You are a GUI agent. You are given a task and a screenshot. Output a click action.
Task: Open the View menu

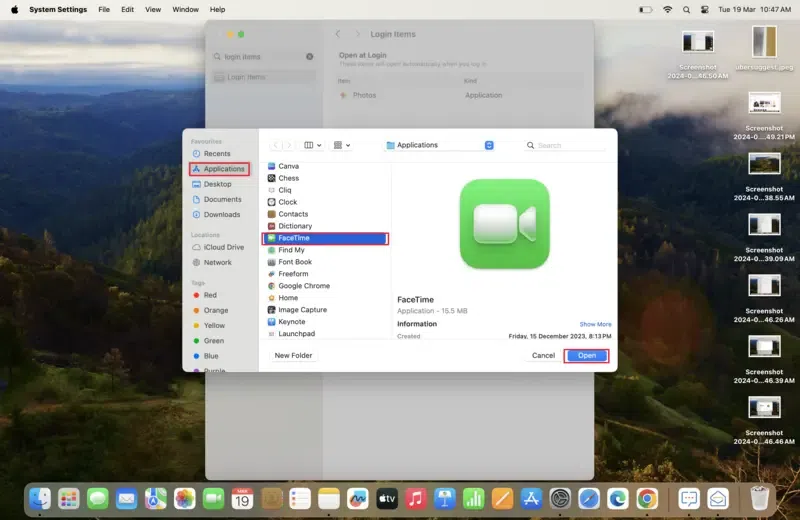(153, 9)
